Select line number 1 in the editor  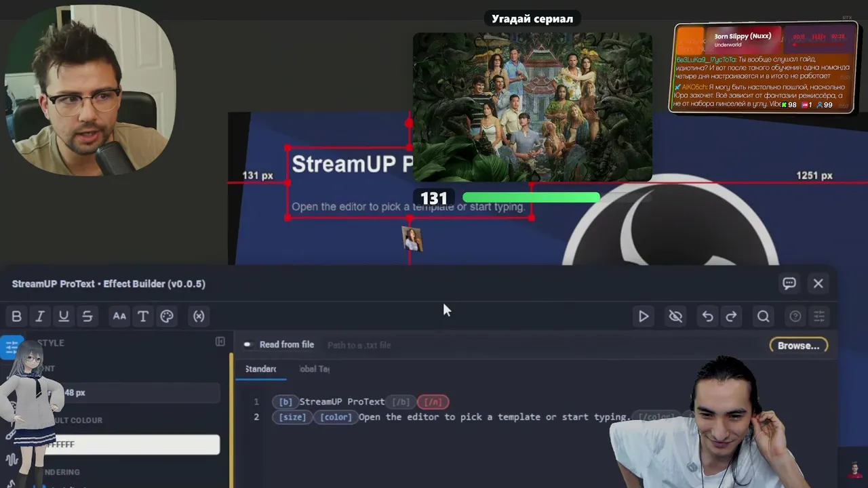256,402
